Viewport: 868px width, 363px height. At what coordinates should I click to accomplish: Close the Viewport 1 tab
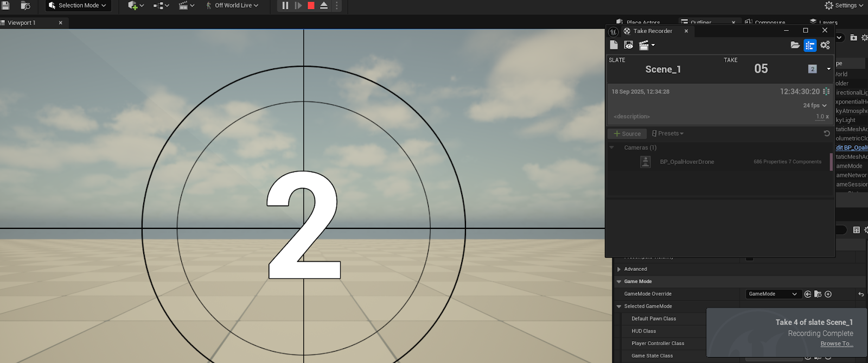coord(60,23)
